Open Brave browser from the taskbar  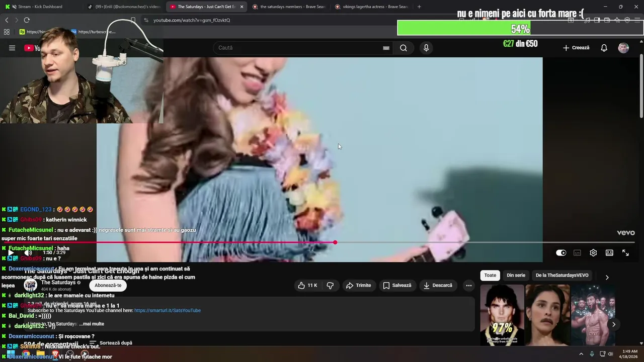[55, 354]
